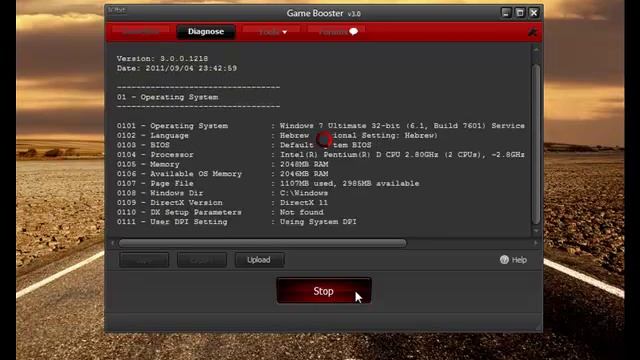Click the '1107MB used, 2985MB available' value
This screenshot has width=640, height=360.
(x=350, y=183)
